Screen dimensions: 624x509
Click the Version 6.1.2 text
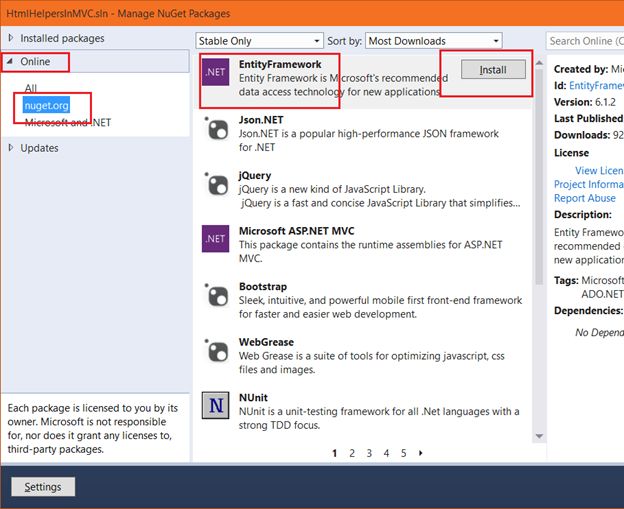585,102
